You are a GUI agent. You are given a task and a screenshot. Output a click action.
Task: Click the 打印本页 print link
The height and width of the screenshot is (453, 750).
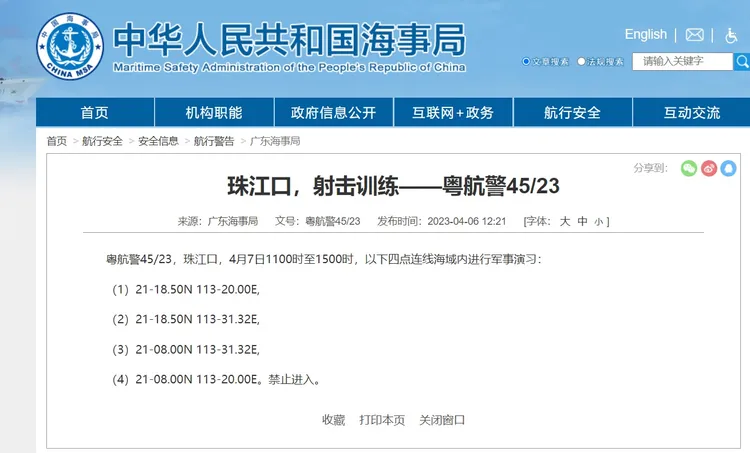point(382,420)
